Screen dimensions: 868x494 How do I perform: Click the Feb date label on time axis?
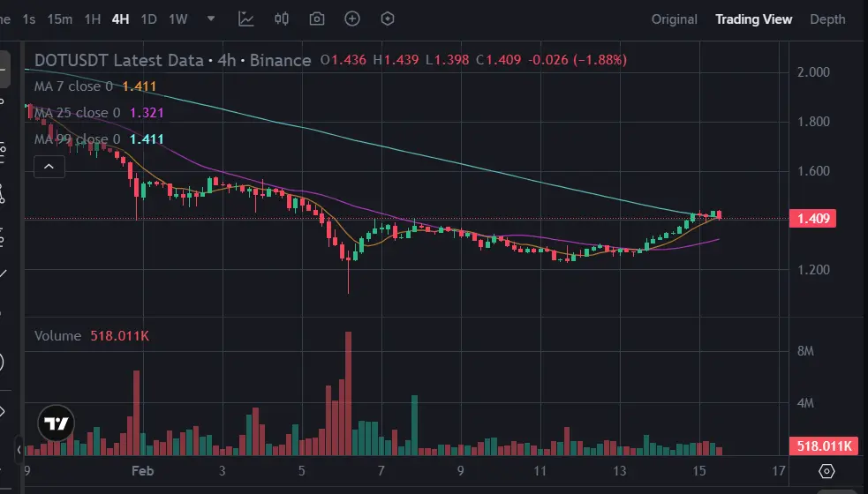click(x=142, y=471)
